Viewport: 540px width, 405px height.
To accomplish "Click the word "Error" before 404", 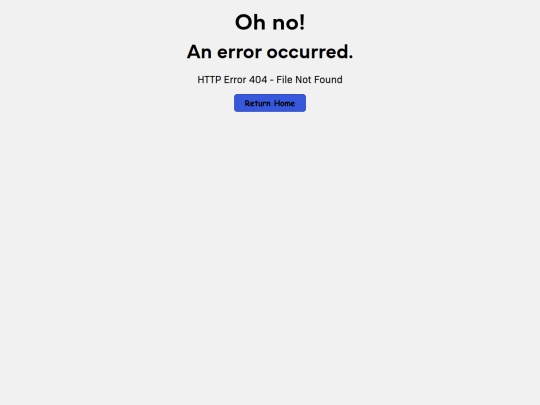I will tap(235, 80).
